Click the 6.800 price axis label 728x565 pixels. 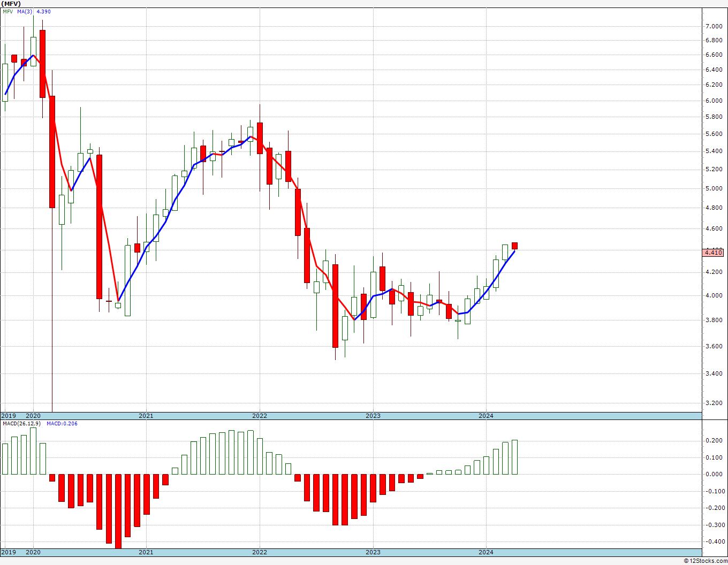713,40
